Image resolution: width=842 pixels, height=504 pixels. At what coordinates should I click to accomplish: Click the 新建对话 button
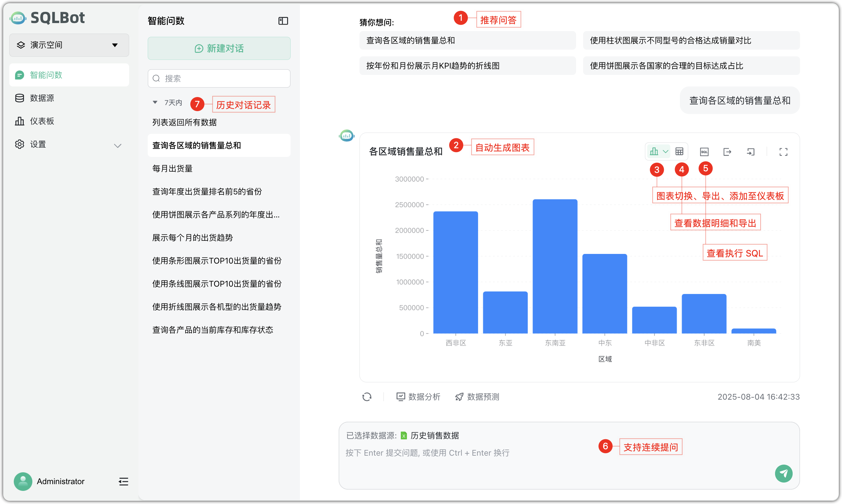pyautogui.click(x=219, y=48)
